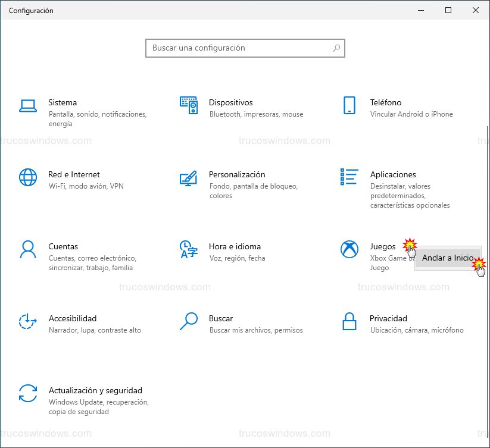Screen dimensions: 490x448
Task: Open the Actualización y seguridad title link
Action: (x=95, y=390)
